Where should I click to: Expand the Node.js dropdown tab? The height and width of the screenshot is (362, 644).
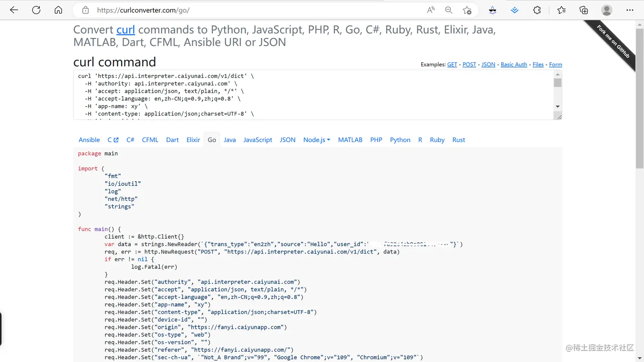[316, 140]
